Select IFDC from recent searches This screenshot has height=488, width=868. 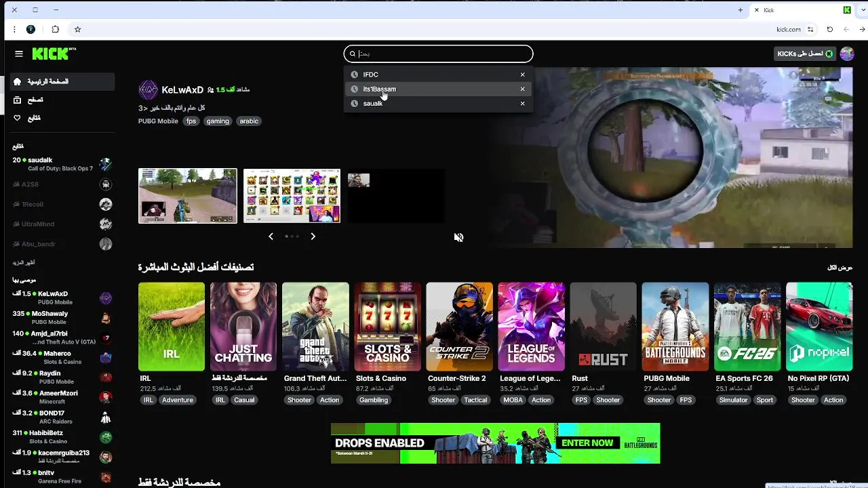(438, 75)
